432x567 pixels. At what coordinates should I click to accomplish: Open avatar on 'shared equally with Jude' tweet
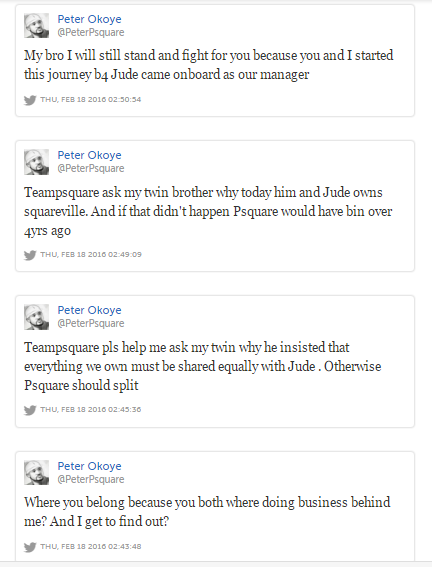pyautogui.click(x=37, y=317)
